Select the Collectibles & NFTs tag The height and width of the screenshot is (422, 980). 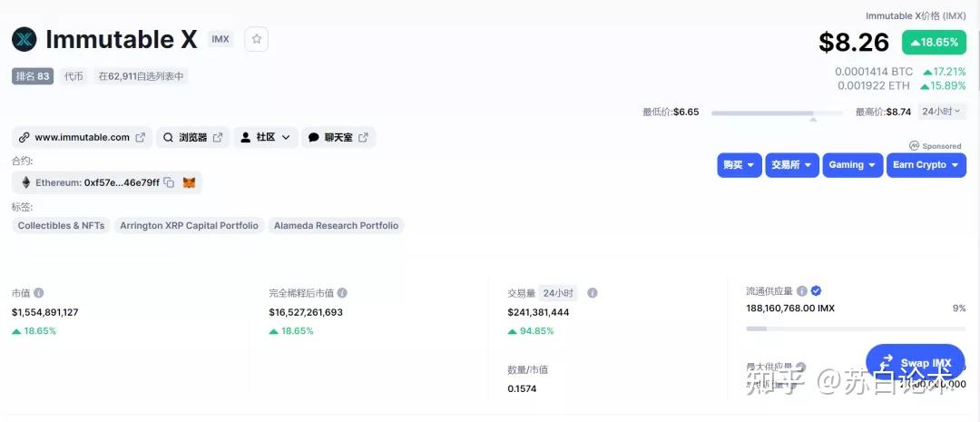pos(62,225)
